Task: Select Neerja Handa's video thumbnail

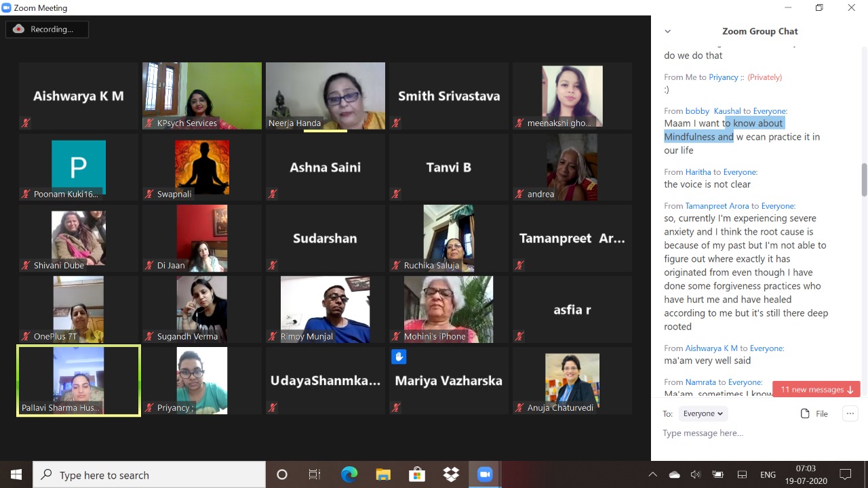Action: click(x=325, y=95)
